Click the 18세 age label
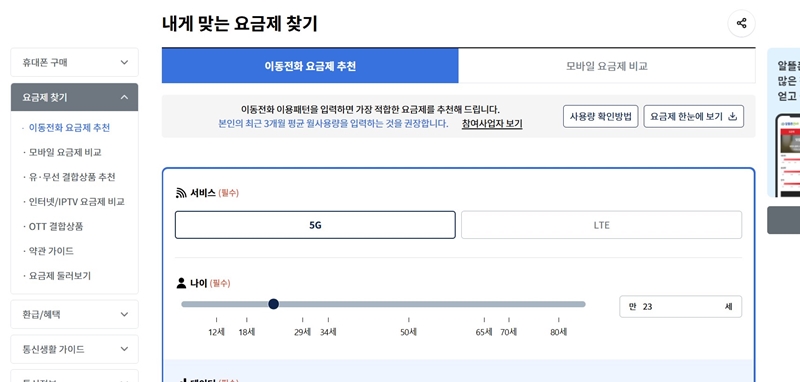Viewport: 800px width, 382px height. 247,332
